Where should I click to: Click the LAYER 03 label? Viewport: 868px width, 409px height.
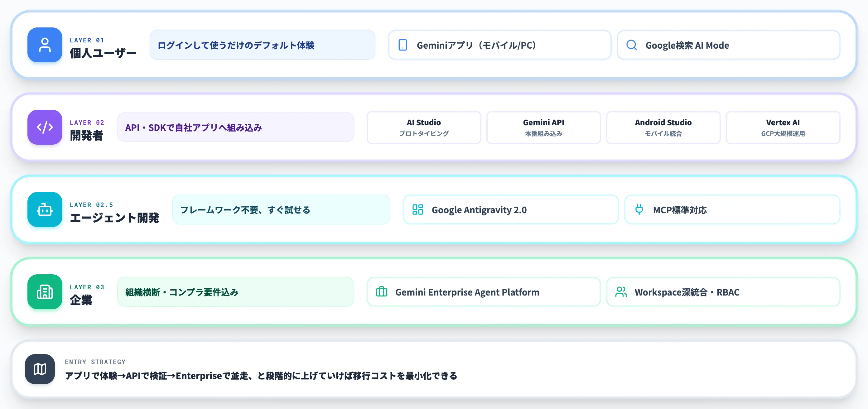87,287
